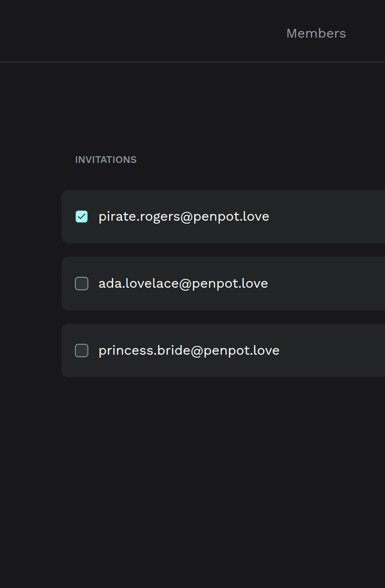The width and height of the screenshot is (385, 588).
Task: Click the pirate.rogers@penpot.love email text
Action: coord(184,217)
